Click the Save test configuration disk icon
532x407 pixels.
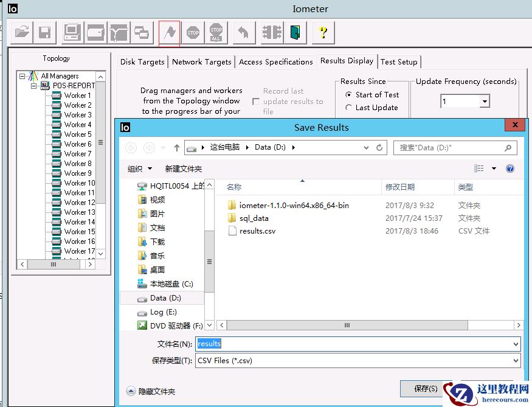click(x=44, y=32)
